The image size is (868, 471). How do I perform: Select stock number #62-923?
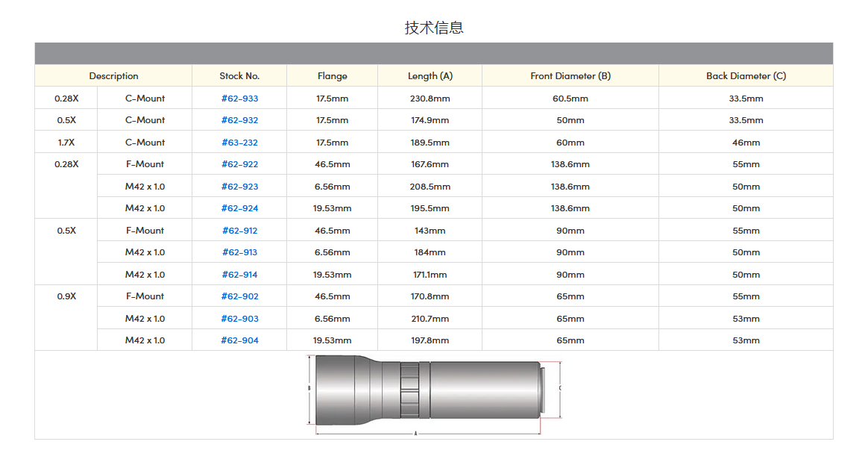(239, 187)
